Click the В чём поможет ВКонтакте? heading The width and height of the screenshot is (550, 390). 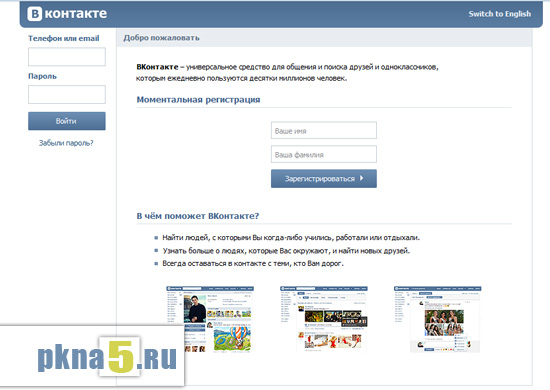click(197, 216)
